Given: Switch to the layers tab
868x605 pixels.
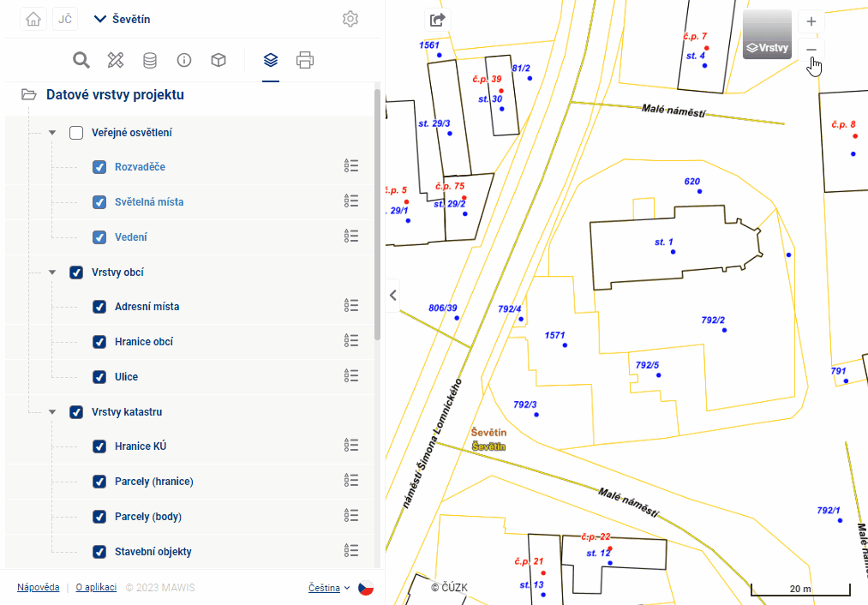Looking at the screenshot, I should [x=271, y=60].
